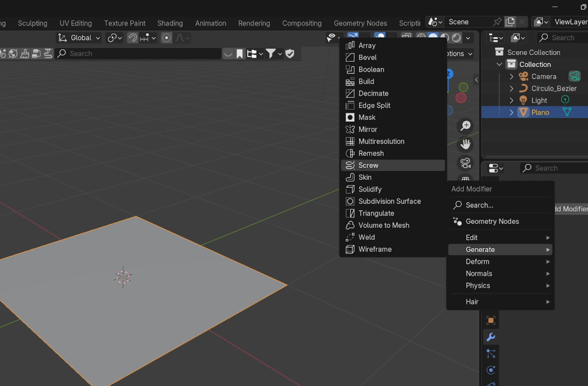
Task: Open the Modifiers wrench properties tab
Action: (491, 337)
